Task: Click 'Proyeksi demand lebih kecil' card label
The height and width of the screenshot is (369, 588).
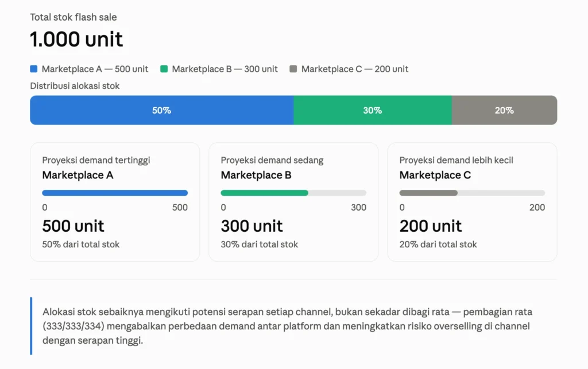Action: [x=456, y=160]
